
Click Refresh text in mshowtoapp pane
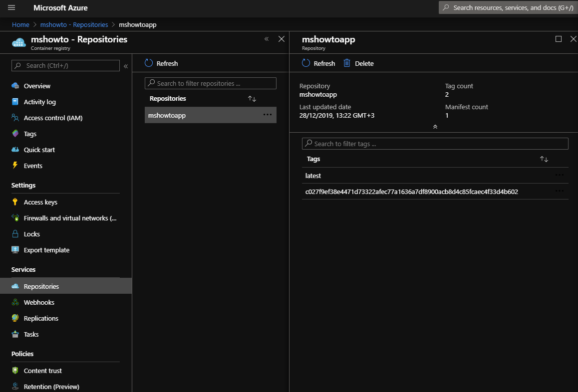coord(324,63)
